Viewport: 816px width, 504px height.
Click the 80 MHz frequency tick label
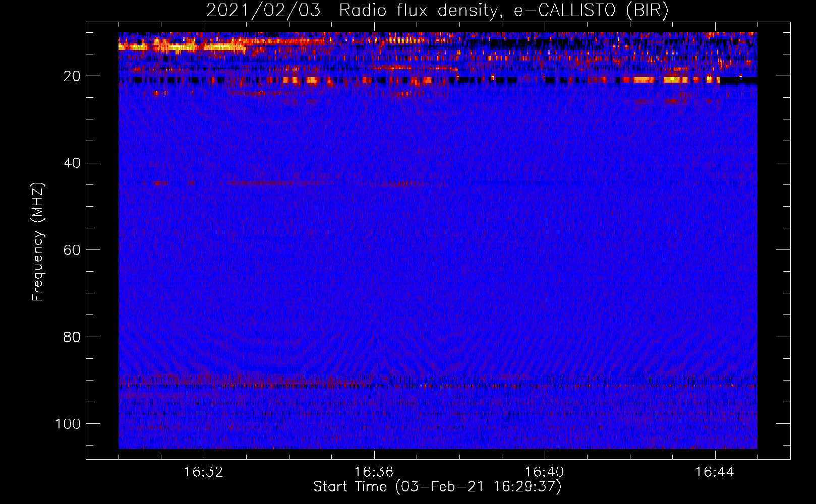pos(72,337)
